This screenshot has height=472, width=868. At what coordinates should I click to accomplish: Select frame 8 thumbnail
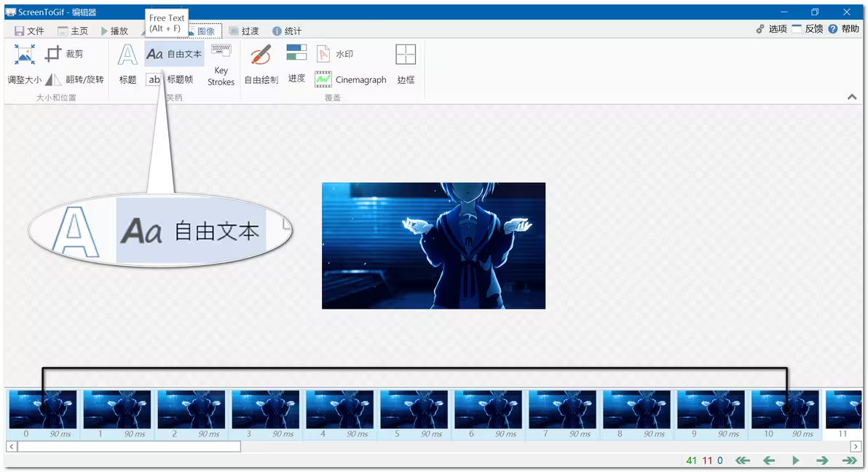(636, 414)
